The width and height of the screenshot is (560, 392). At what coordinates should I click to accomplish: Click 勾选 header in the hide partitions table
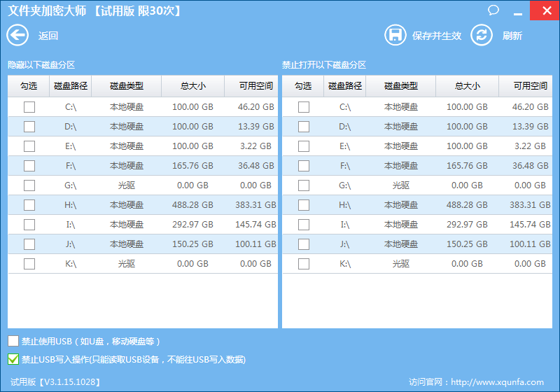click(29, 86)
